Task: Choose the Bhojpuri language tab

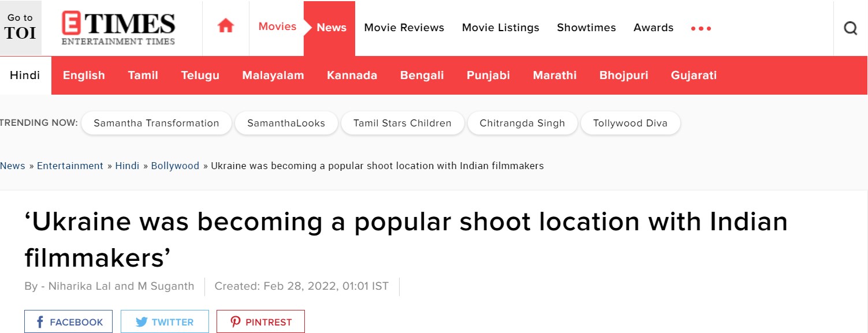Action: coord(624,75)
